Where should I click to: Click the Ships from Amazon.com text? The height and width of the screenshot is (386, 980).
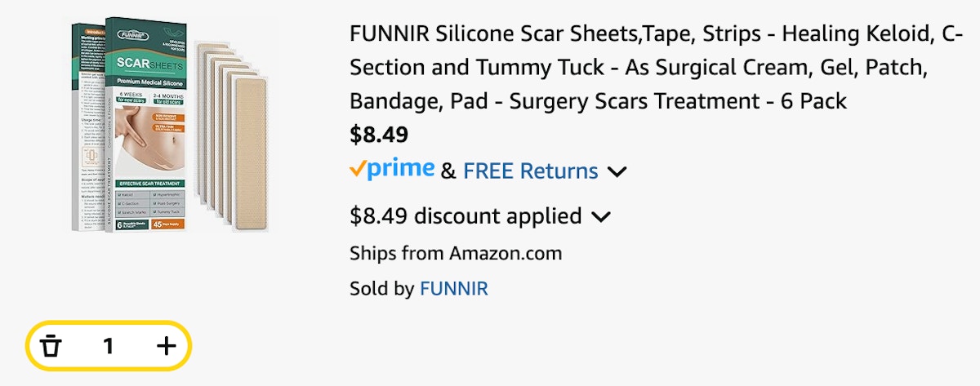tap(456, 253)
